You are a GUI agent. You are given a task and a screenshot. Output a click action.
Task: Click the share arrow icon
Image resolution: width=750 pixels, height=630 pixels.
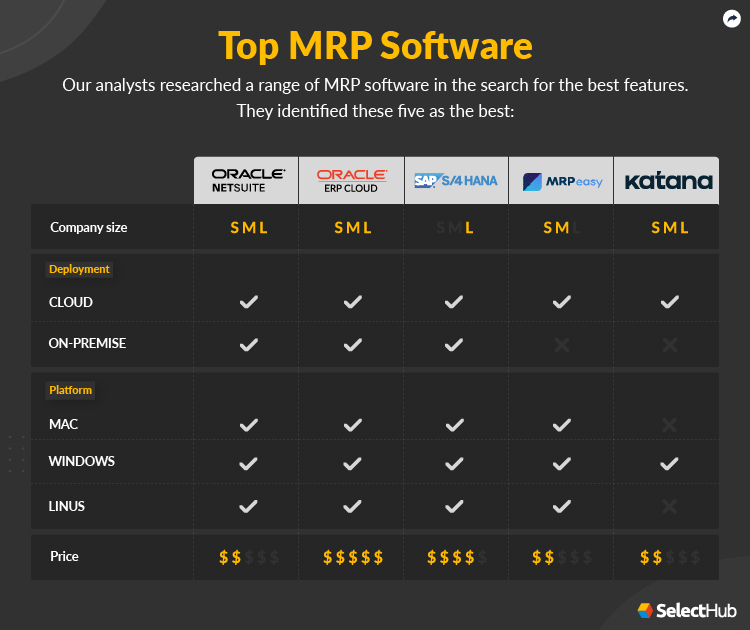(731, 19)
